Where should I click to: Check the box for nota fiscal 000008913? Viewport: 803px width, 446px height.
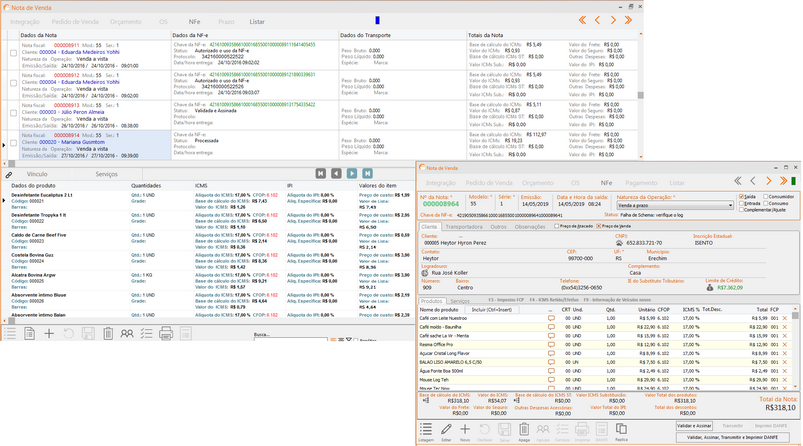coord(13,113)
